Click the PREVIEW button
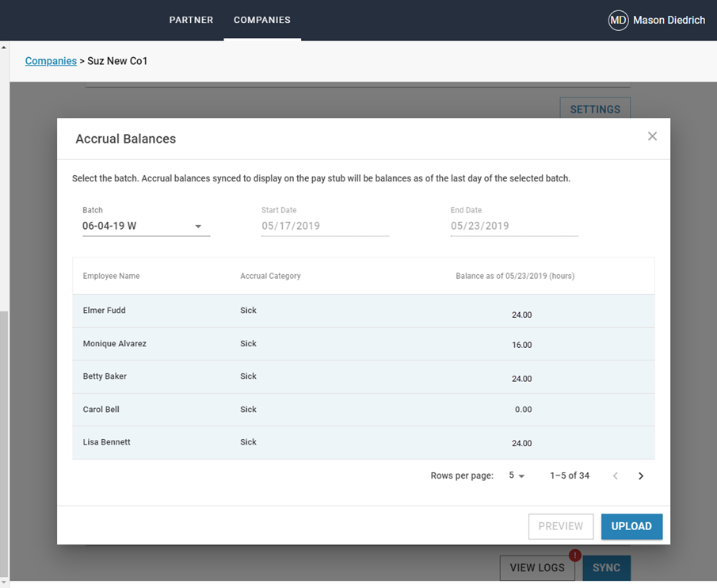This screenshot has height=588, width=717. click(561, 526)
